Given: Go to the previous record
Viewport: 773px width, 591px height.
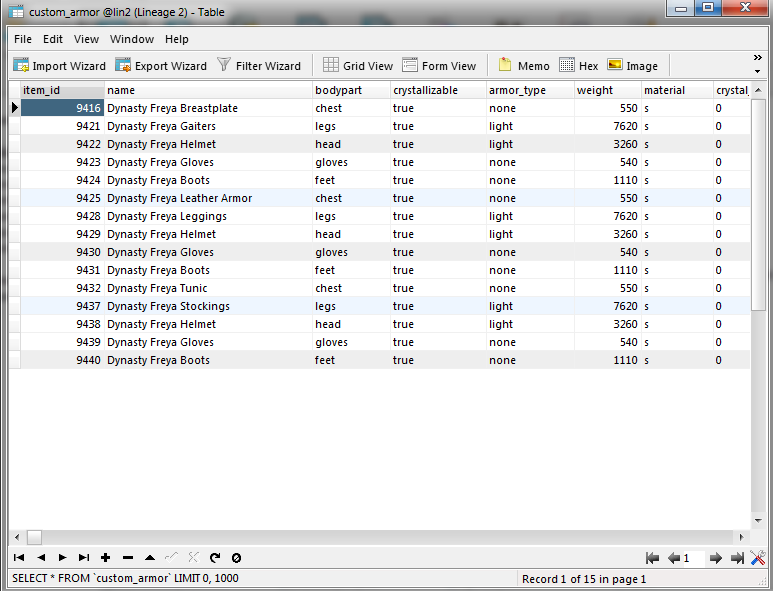Looking at the screenshot, I should click(x=41, y=557).
